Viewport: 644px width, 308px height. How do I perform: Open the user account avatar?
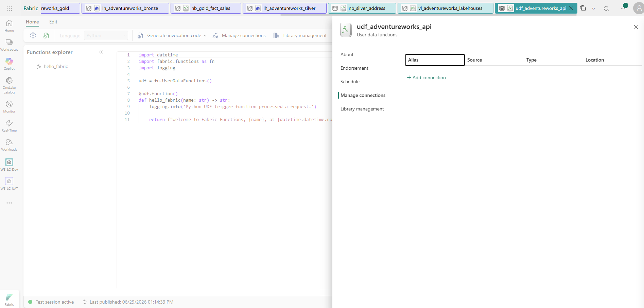639,8
